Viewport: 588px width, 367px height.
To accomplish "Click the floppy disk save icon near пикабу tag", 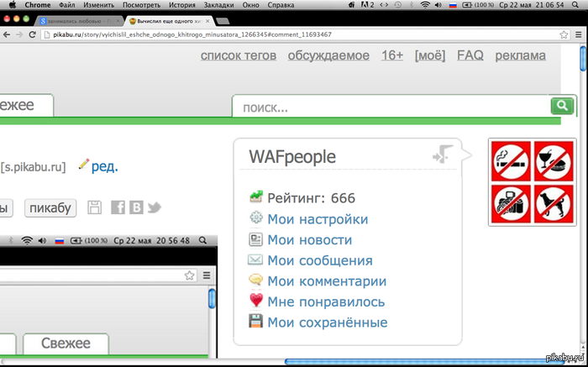I will [94, 207].
